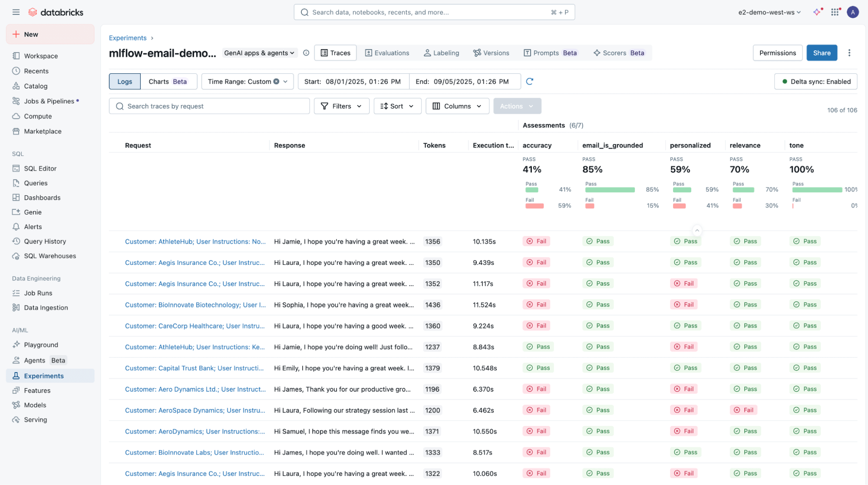Open the GenAI apps & agents dropdown
The image size is (868, 485).
[x=259, y=53]
